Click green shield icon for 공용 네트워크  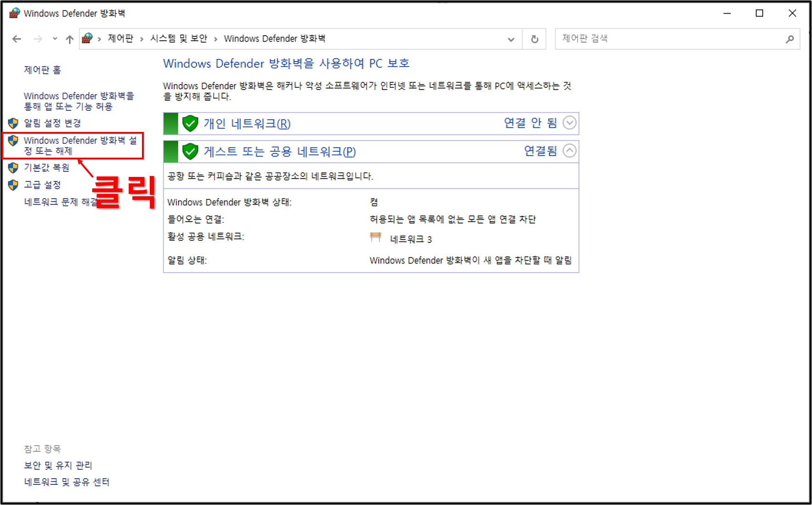[x=190, y=151]
